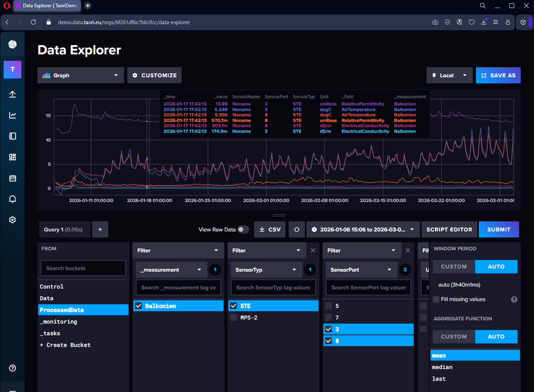Open the Local timezone dropdown
The image size is (534, 392).
[x=449, y=75]
